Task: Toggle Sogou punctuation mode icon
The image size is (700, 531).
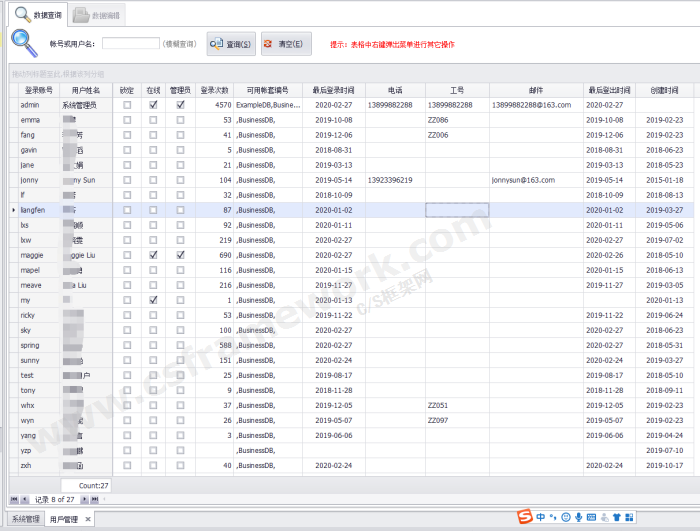Action: [553, 517]
